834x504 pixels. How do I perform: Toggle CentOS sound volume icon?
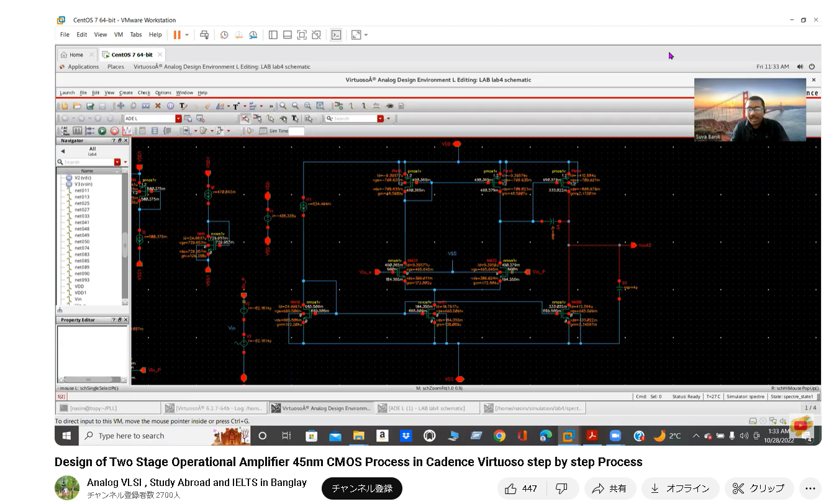click(800, 66)
